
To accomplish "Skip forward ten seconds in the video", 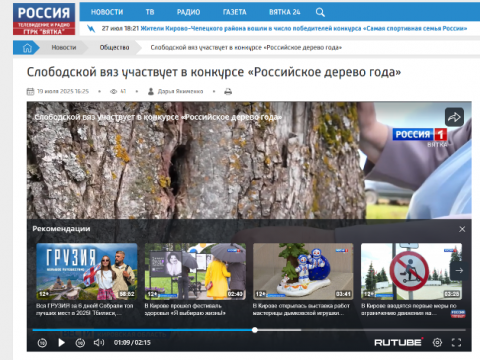I will 80,342.
